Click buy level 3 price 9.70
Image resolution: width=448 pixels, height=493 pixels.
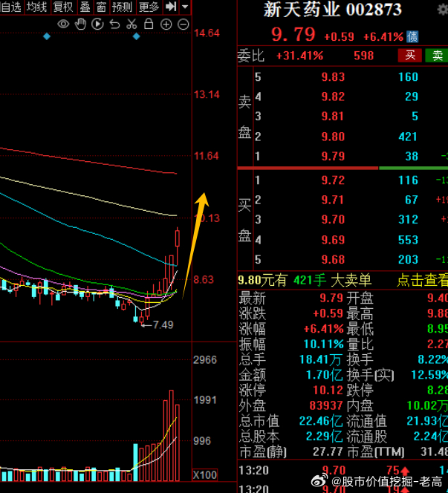(x=333, y=219)
